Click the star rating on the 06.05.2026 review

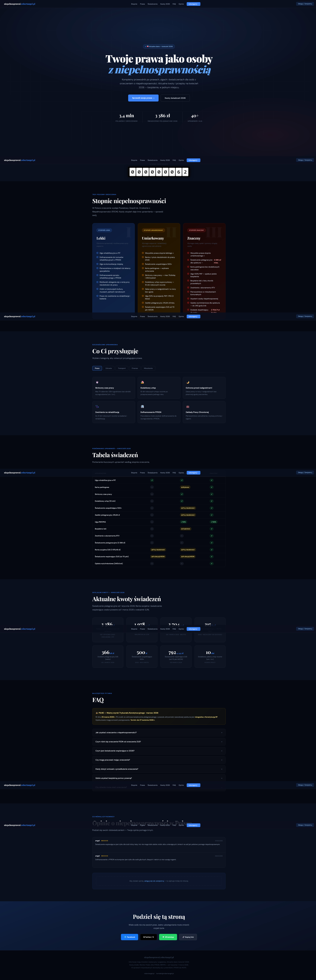coord(105,856)
